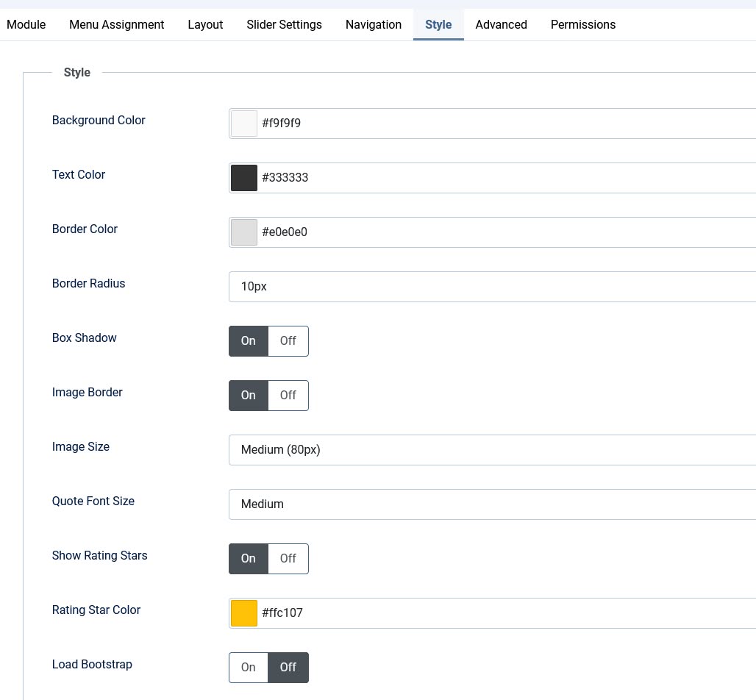The image size is (756, 700).
Task: Click the Border Color swatch
Action: [244, 232]
